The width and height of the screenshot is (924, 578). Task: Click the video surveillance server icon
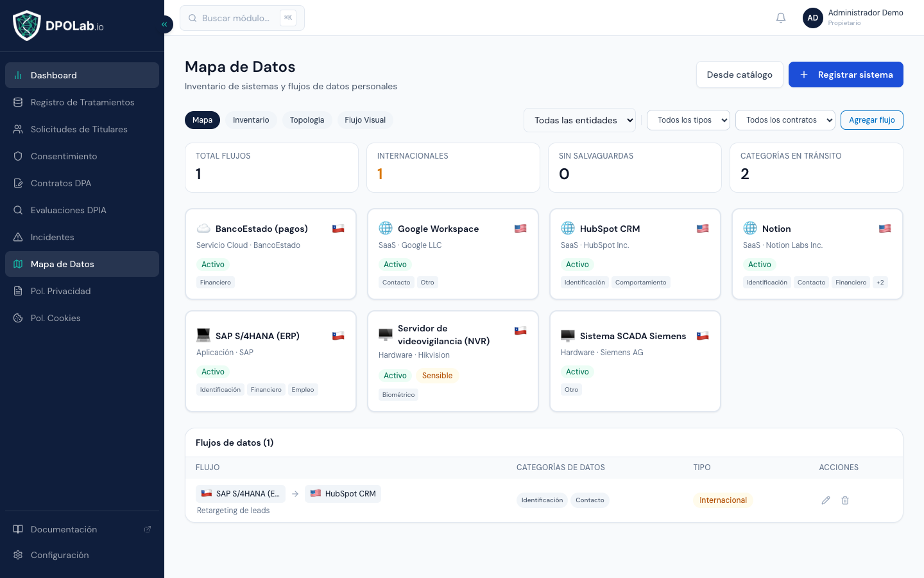click(x=386, y=335)
